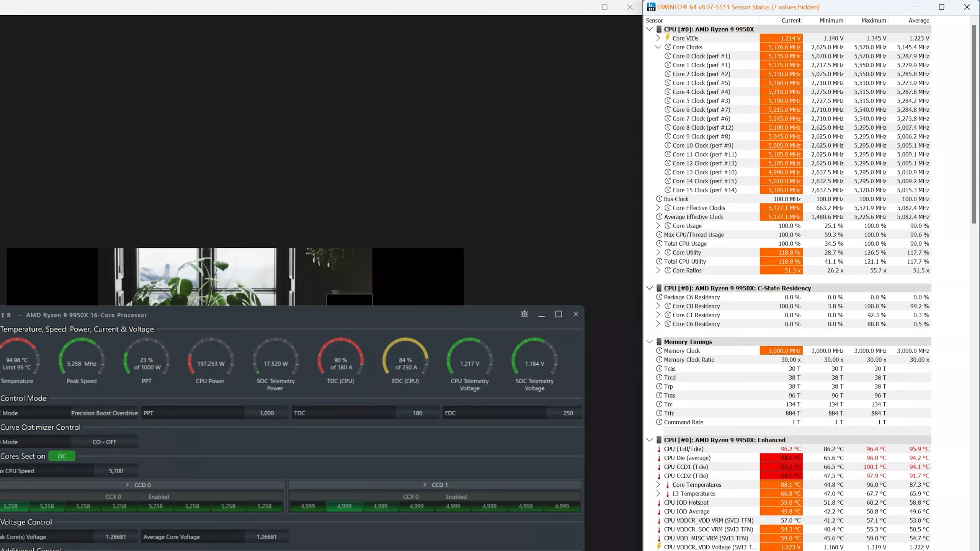
Task: Click the Precision Boost Overdrive mode button
Action: point(104,413)
